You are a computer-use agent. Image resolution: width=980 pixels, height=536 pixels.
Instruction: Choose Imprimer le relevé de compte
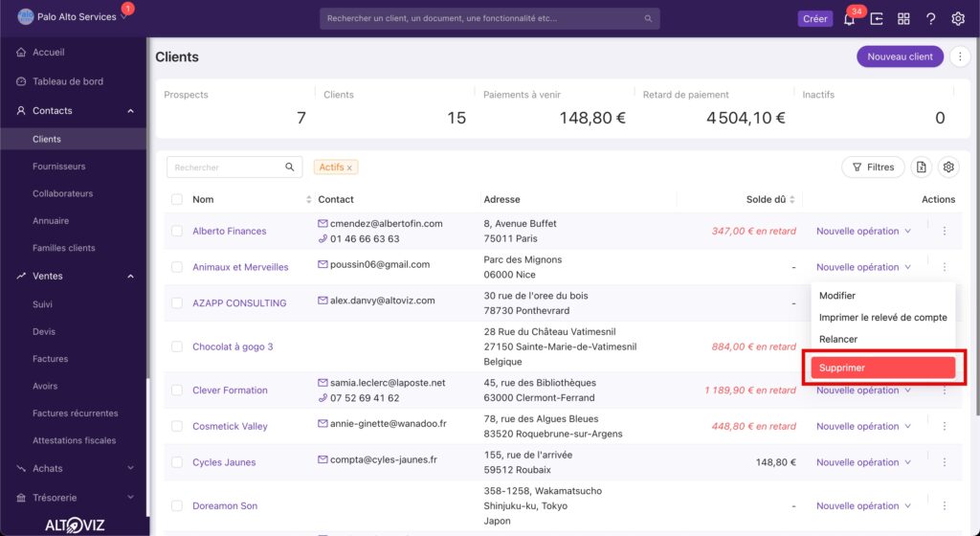(882, 318)
